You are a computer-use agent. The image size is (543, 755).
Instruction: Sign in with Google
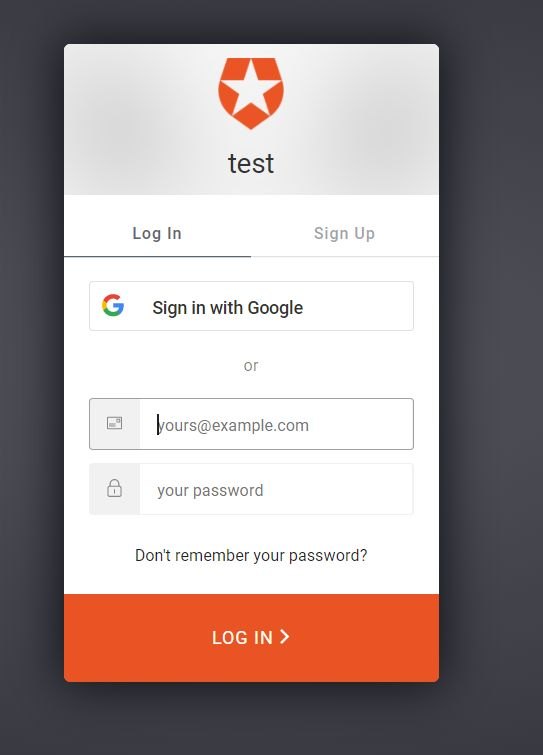[x=251, y=306]
